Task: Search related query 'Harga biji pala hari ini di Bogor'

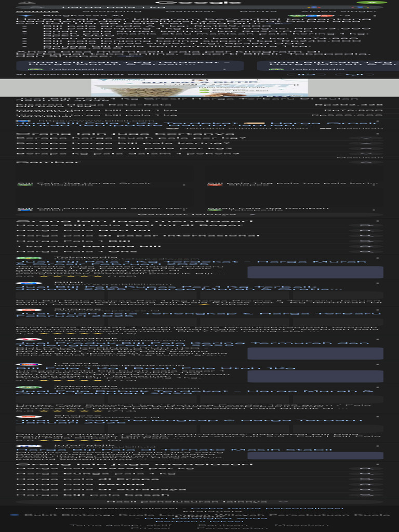Action: click(199, 225)
